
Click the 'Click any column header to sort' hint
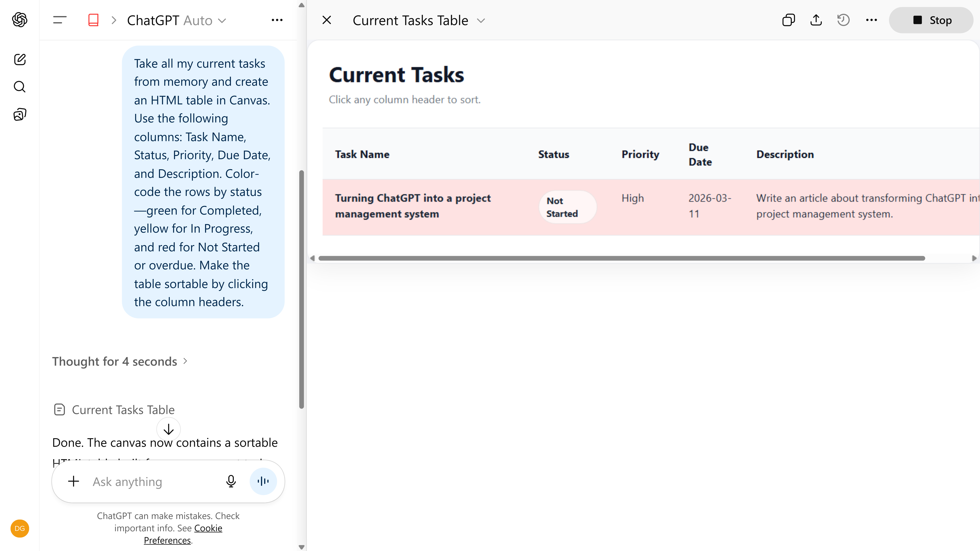coord(405,100)
